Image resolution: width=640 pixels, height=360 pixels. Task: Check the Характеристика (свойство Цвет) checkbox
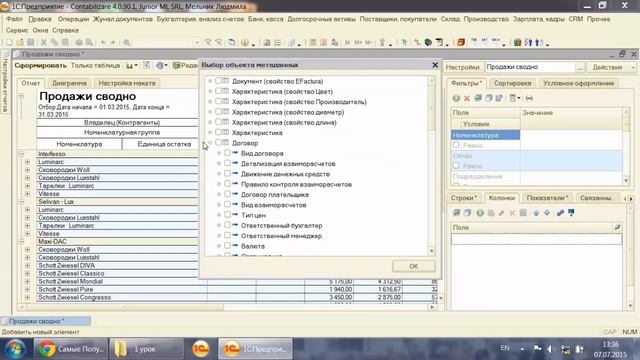point(218,91)
